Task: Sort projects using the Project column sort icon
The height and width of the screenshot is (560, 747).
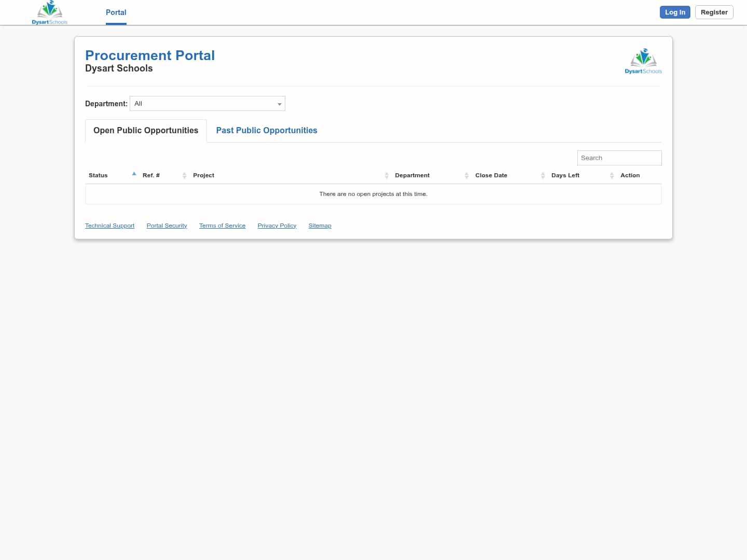Action: [386, 175]
